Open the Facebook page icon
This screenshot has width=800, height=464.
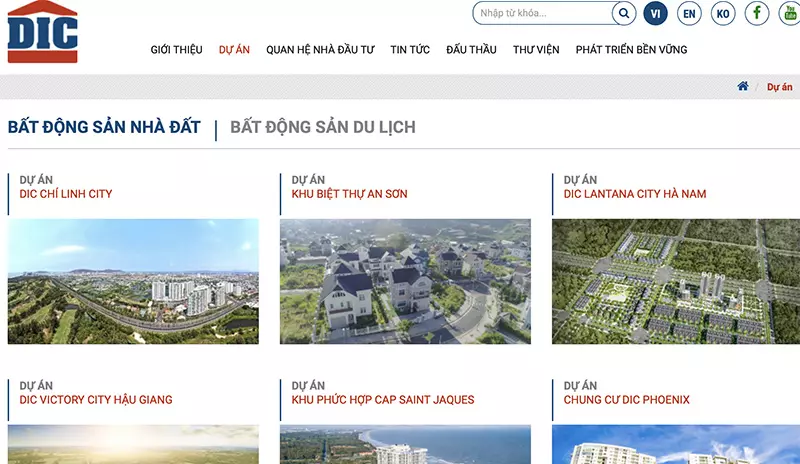coord(757,13)
